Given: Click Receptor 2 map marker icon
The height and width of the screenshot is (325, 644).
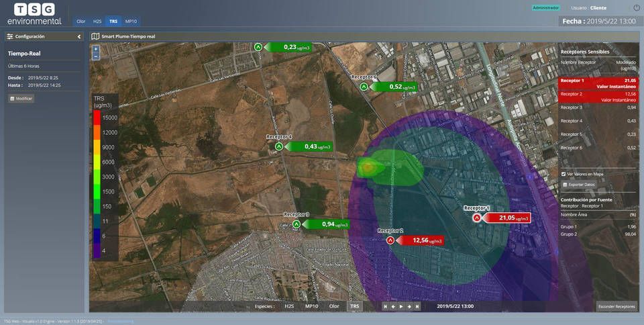Looking at the screenshot, I should click(x=390, y=240).
